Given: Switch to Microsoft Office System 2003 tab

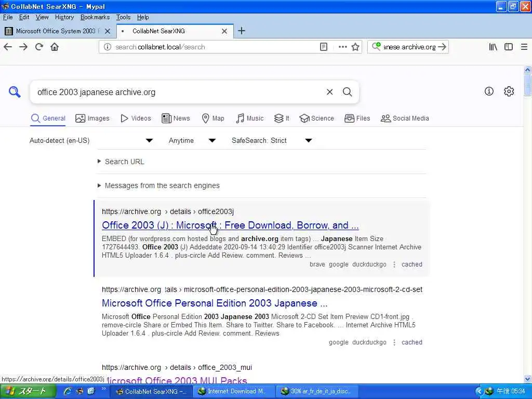Looking at the screenshot, I should coord(58,31).
